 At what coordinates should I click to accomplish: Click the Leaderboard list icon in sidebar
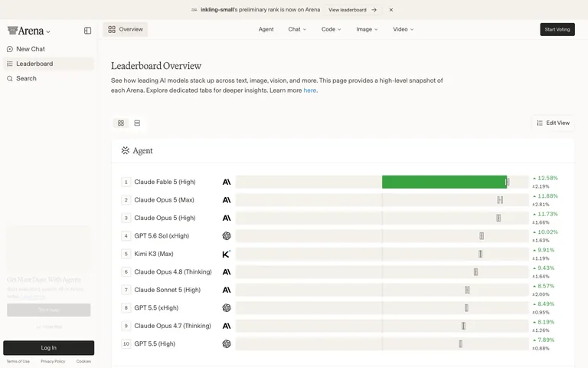pos(10,64)
